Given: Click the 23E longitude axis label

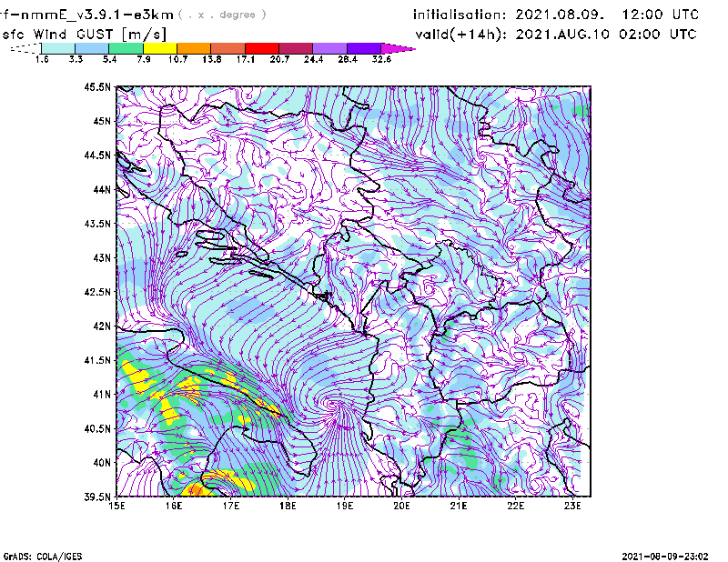Looking at the screenshot, I should pos(572,506).
